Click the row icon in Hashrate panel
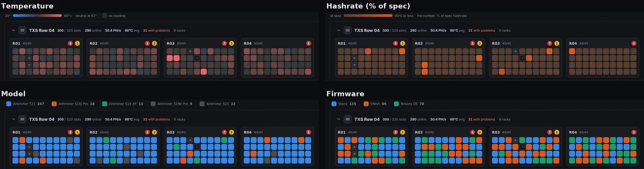 (x=347, y=30)
